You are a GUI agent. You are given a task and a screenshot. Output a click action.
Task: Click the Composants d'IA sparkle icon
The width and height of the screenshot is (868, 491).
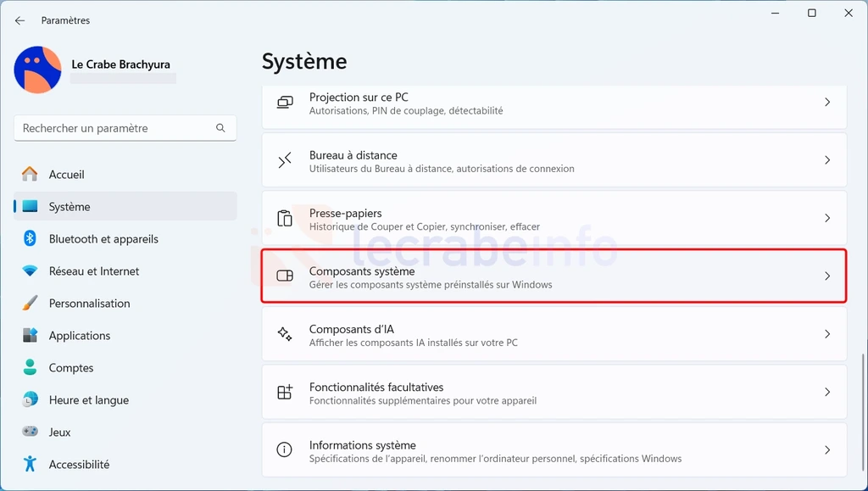(x=285, y=334)
